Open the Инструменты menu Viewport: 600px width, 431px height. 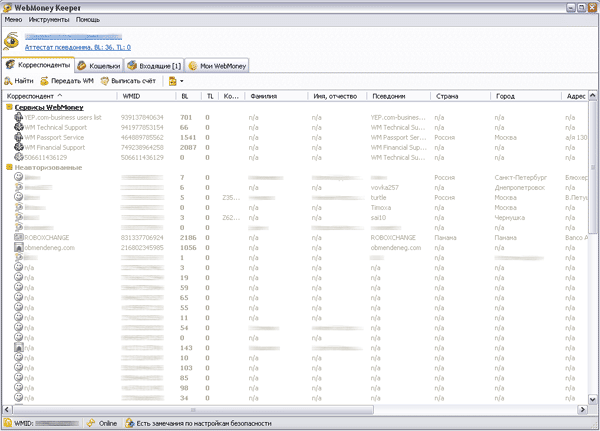click(49, 20)
